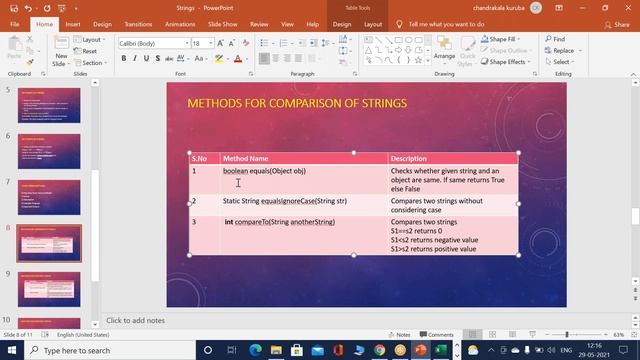Click the Format Painter brush icon

click(30, 62)
